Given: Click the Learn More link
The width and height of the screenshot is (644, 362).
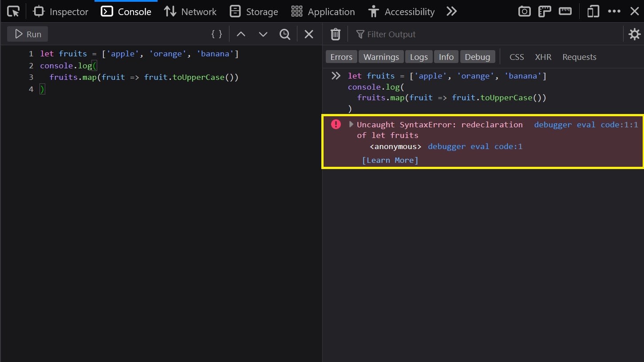Looking at the screenshot, I should tap(390, 160).
